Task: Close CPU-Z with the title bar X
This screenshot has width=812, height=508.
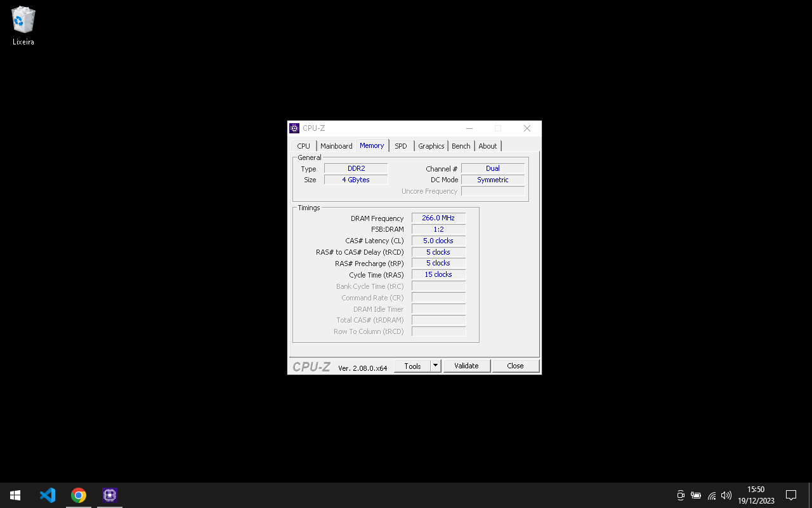Action: point(527,128)
